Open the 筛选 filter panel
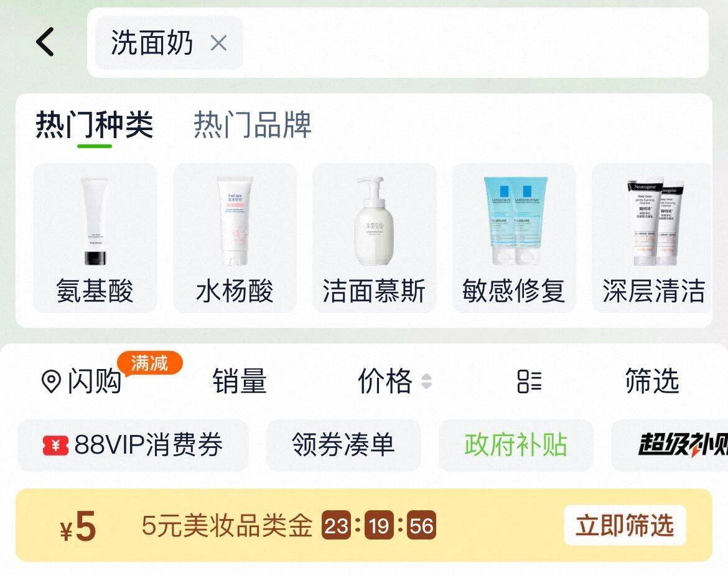 click(x=652, y=381)
